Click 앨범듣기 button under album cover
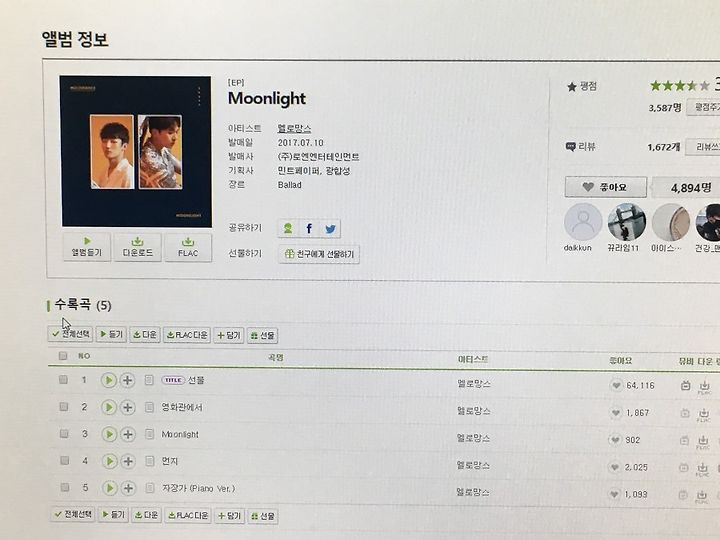Screen dimensions: 720x540 (87, 247)
